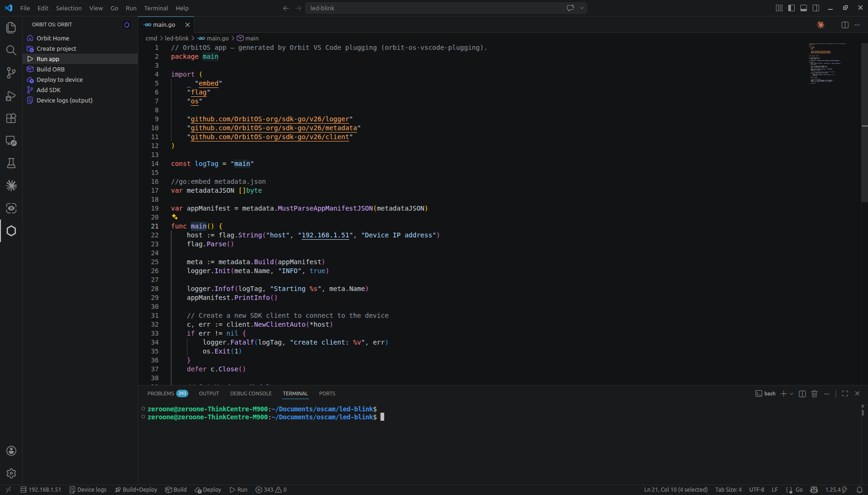868x495 pixels.
Task: Open the Claude starburst view in activity bar
Action: (11, 186)
